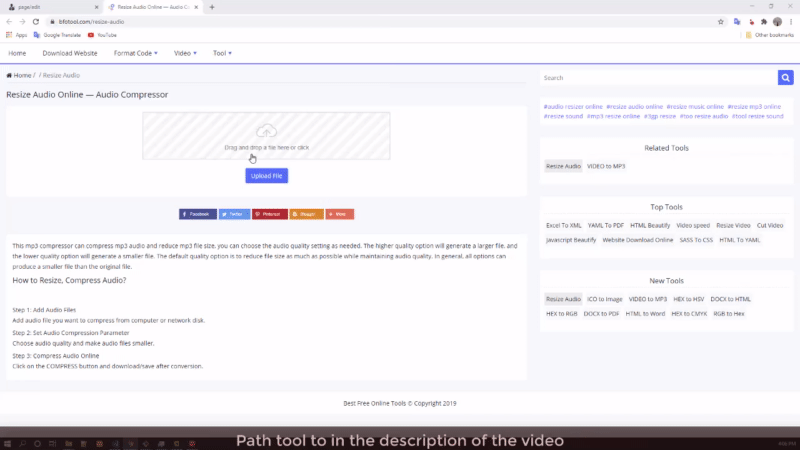Viewport: 800px width, 450px height.
Task: Click the #audio resizer online tag
Action: click(573, 106)
